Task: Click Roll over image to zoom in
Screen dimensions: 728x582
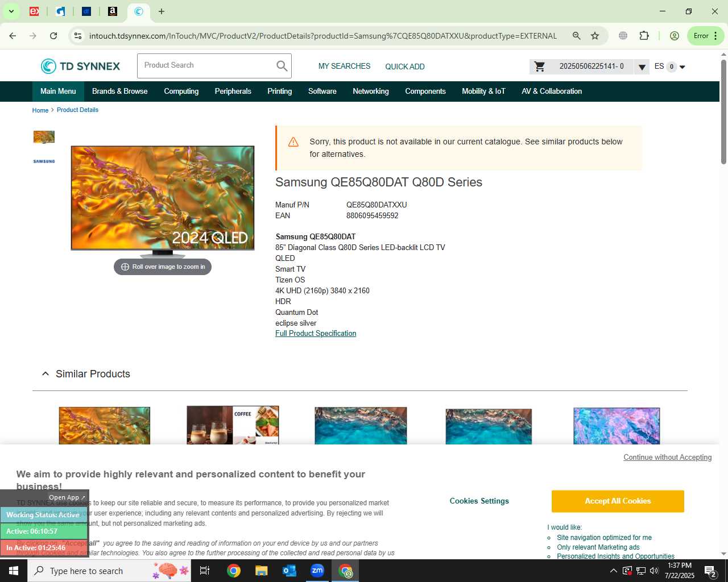Action: [x=163, y=267]
